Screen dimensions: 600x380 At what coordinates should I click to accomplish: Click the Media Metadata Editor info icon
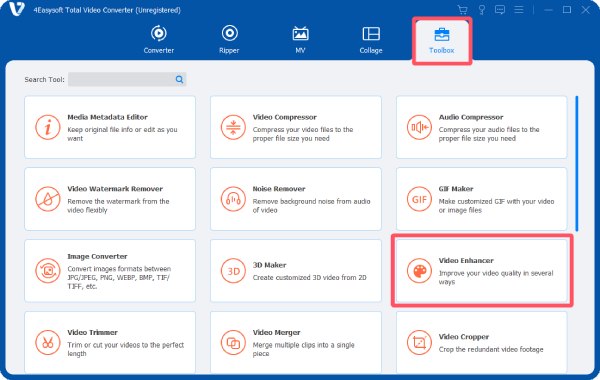tap(48, 127)
